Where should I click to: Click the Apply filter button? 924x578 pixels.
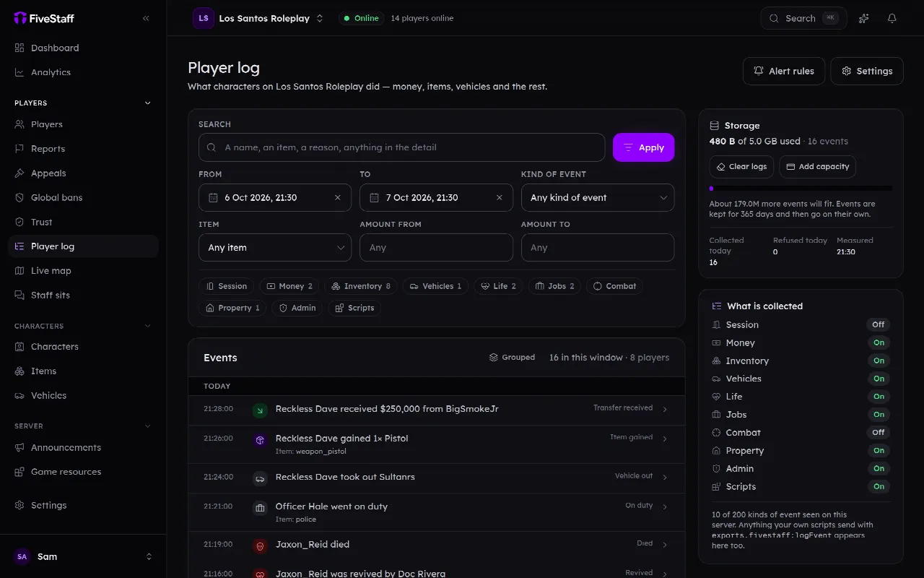[644, 147]
